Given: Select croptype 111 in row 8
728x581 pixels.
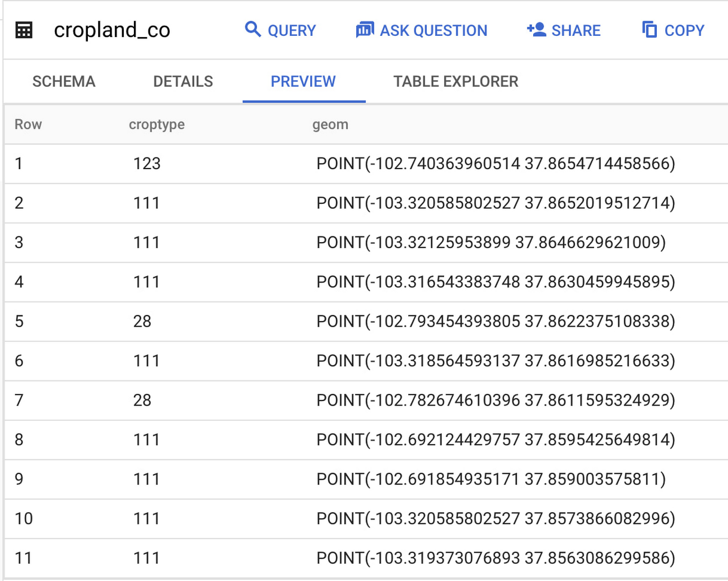Looking at the screenshot, I should coord(147,440).
